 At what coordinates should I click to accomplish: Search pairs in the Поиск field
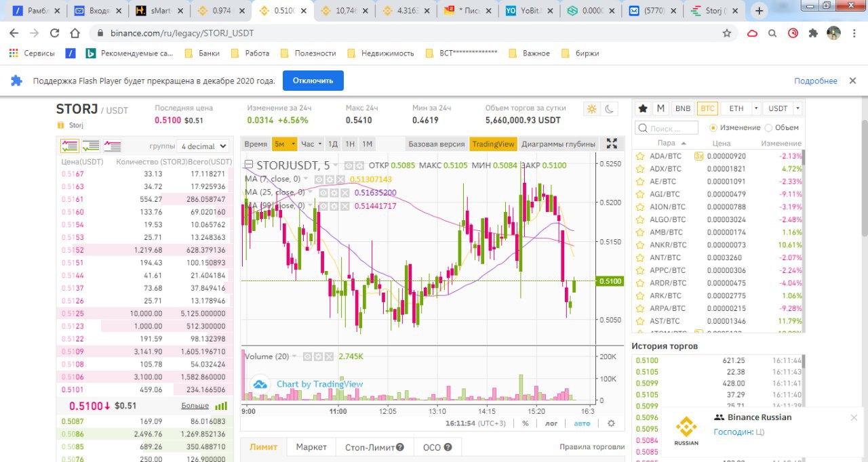[x=667, y=128]
